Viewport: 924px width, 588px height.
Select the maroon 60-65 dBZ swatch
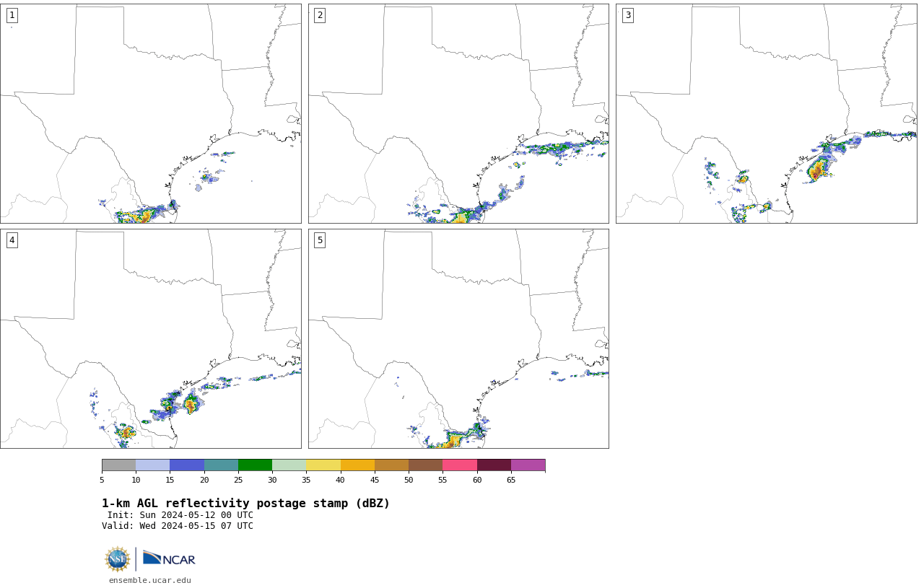(x=494, y=465)
